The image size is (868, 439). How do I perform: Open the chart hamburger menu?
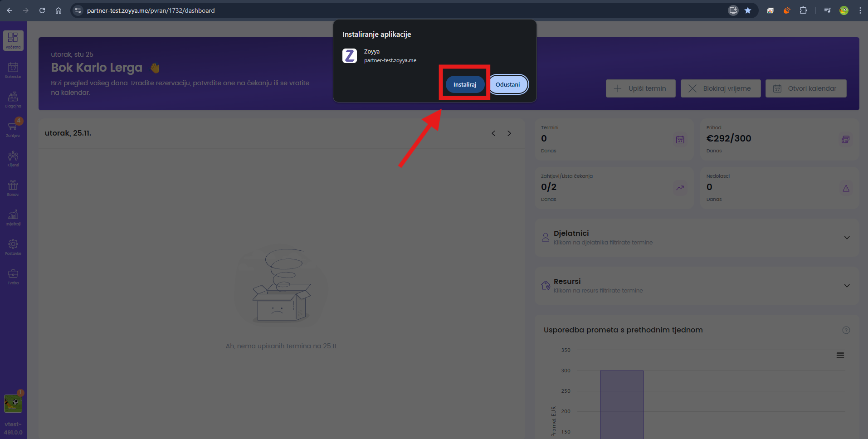tap(840, 356)
